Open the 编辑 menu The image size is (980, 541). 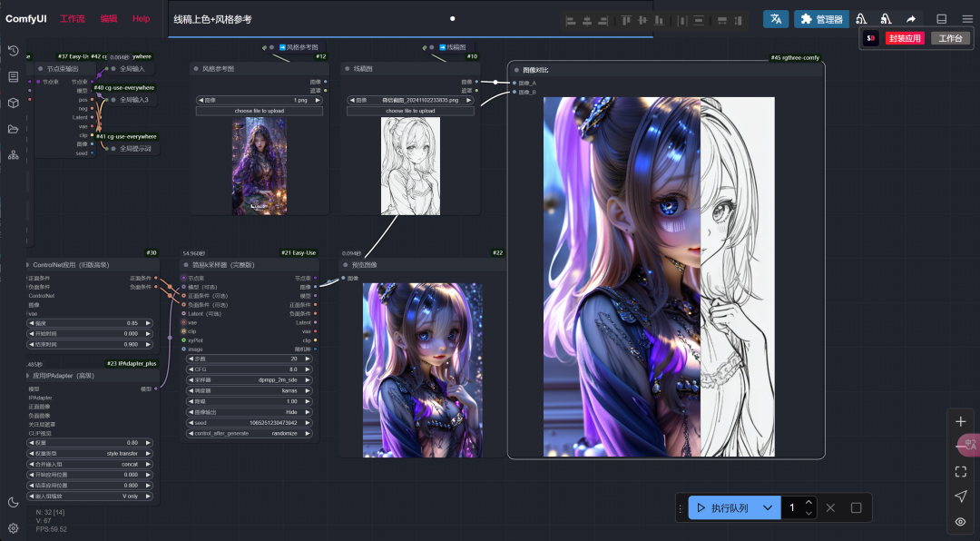click(x=109, y=19)
